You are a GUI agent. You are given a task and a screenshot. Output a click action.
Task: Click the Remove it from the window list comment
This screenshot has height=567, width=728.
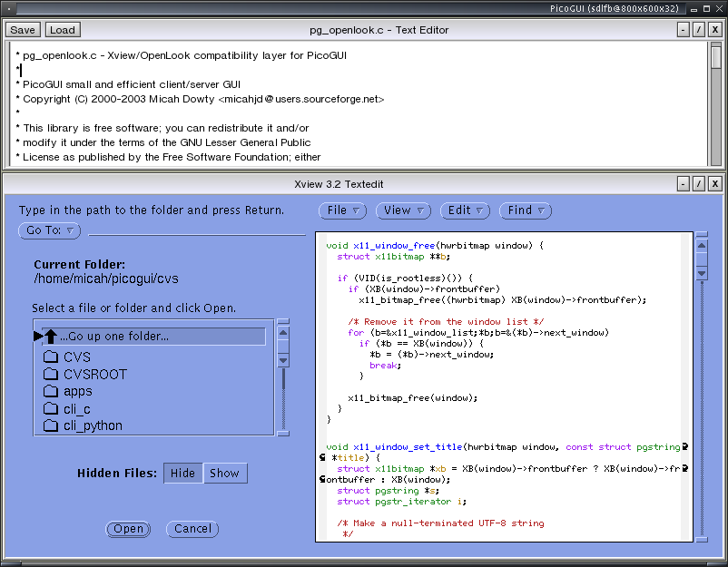(447, 321)
